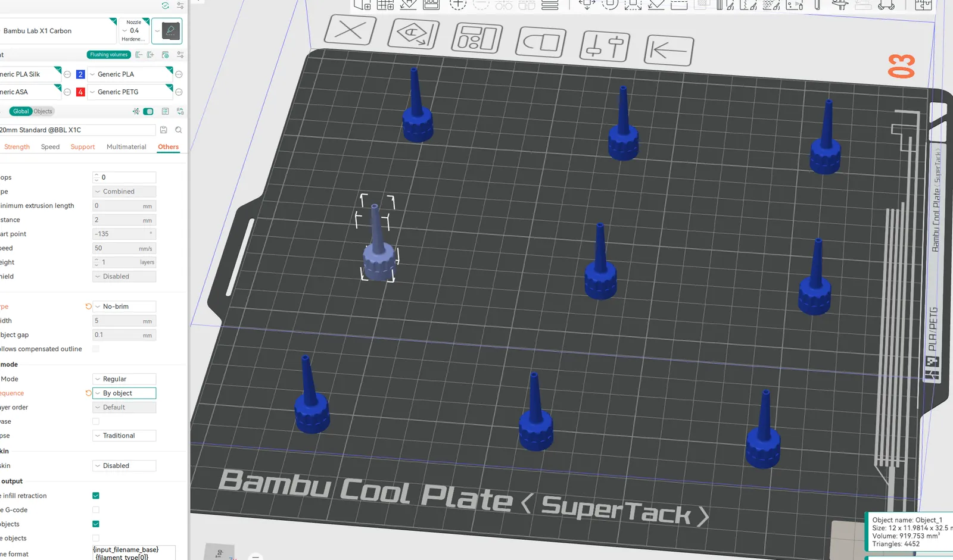Select the Scale tool in top toolbar
The image size is (953, 560).
(x=633, y=5)
